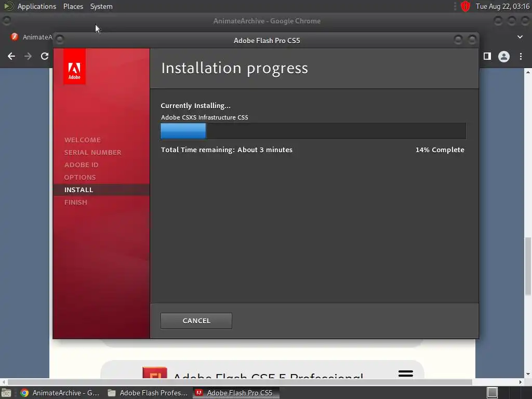532x399 pixels.
Task: Switch to AnimateArchive Chrome taskbar item
Action: [x=60, y=393]
